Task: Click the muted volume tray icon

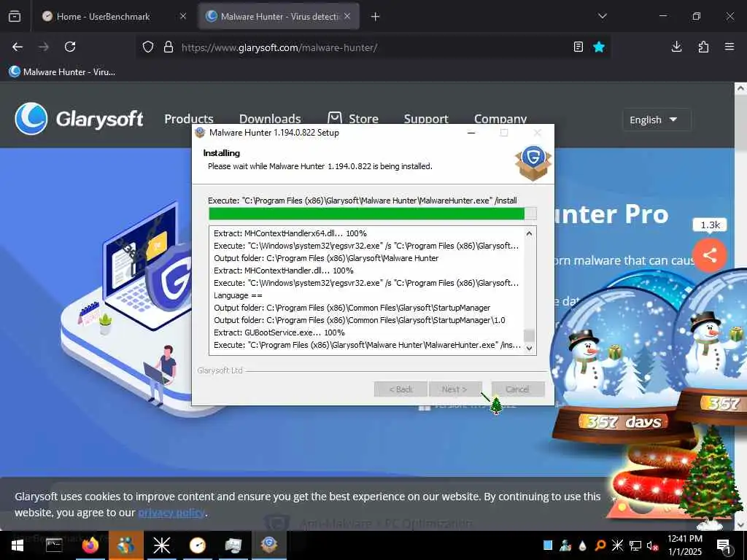Action: pos(653,545)
